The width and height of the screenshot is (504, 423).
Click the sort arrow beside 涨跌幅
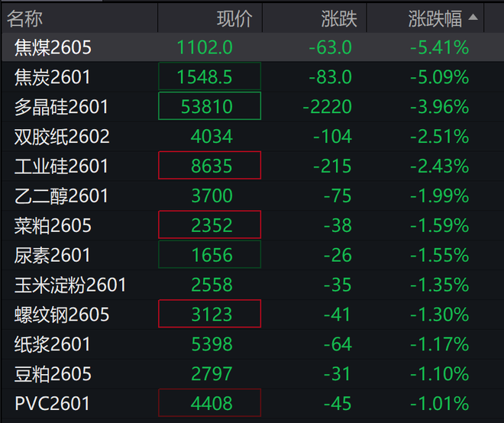473,17
